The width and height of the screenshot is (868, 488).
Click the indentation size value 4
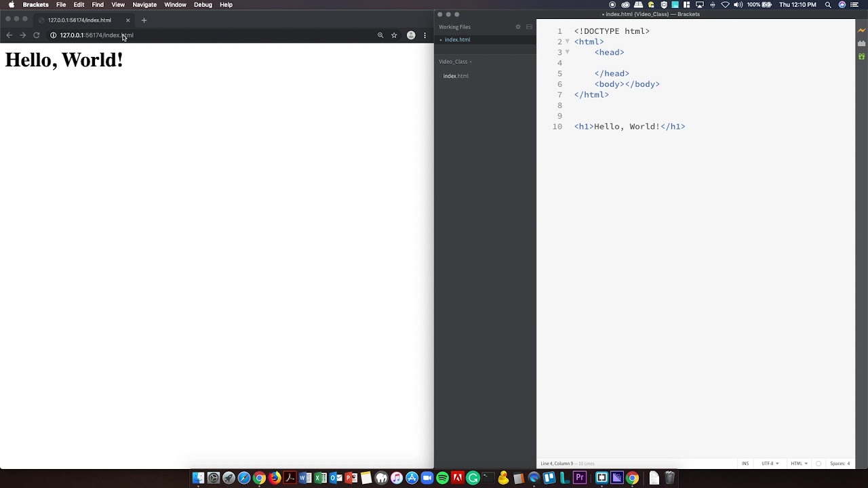(x=848, y=464)
